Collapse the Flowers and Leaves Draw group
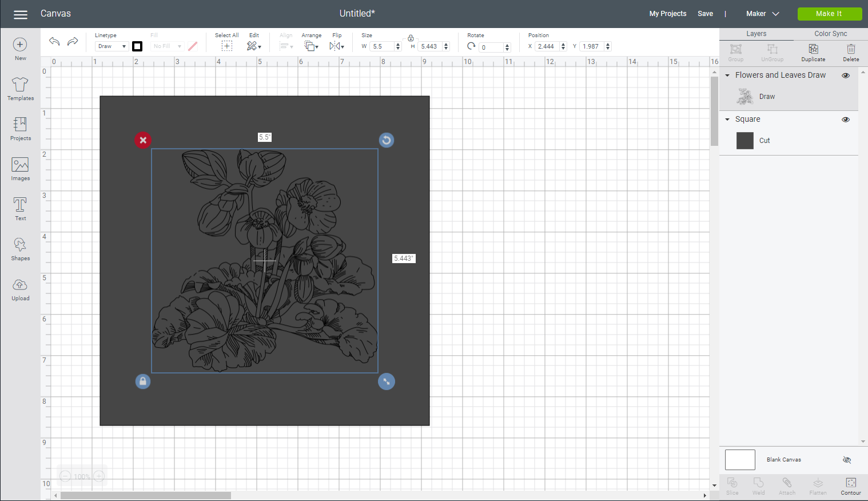The width and height of the screenshot is (868, 501). click(727, 75)
